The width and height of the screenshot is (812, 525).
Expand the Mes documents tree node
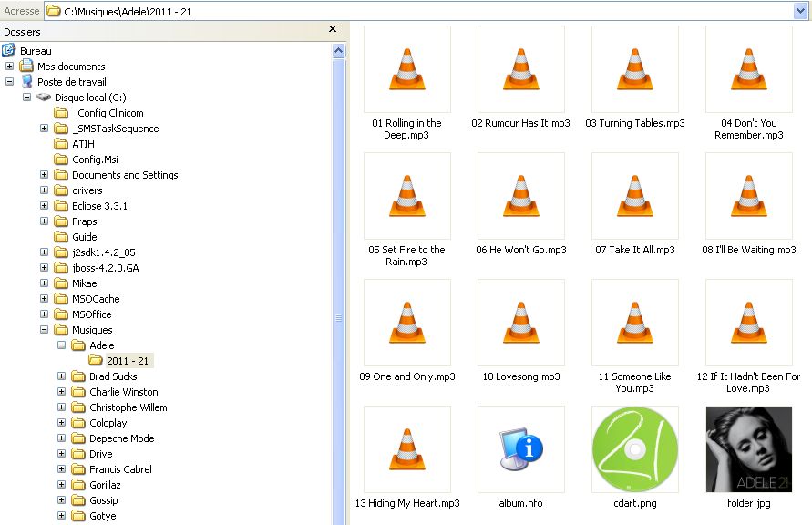tap(9, 66)
